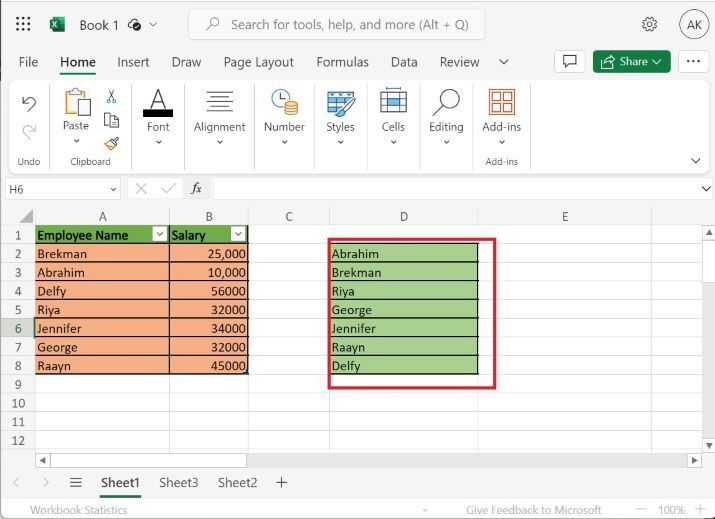Screen dimensions: 715x519
Task: Add a new sheet with plus
Action: [x=282, y=483]
